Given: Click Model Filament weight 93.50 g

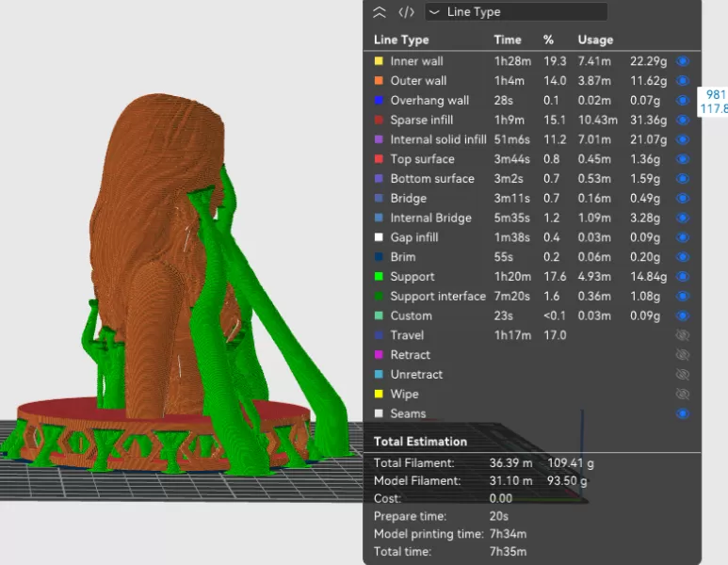Looking at the screenshot, I should coord(567,480).
